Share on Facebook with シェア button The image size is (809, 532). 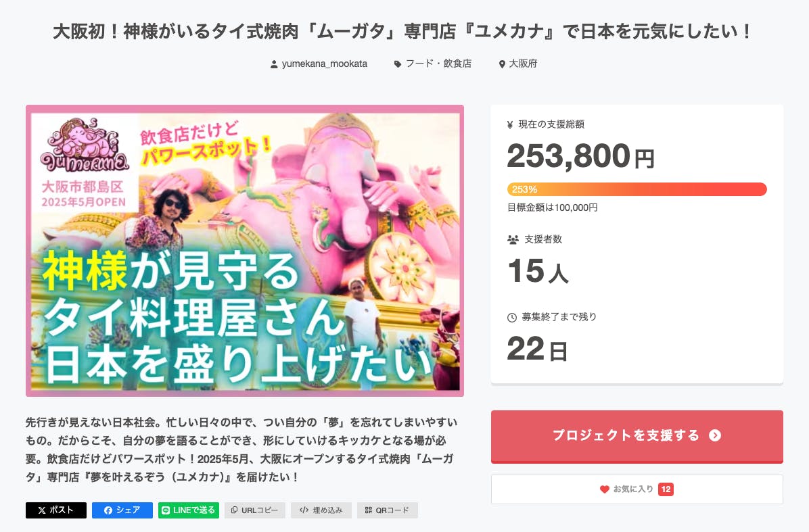tap(122, 510)
